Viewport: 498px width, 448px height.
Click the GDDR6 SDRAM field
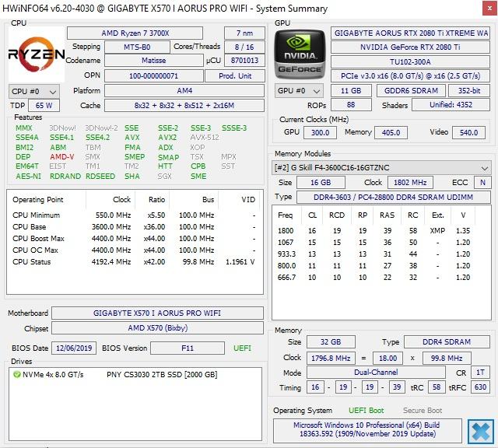pyautogui.click(x=412, y=91)
